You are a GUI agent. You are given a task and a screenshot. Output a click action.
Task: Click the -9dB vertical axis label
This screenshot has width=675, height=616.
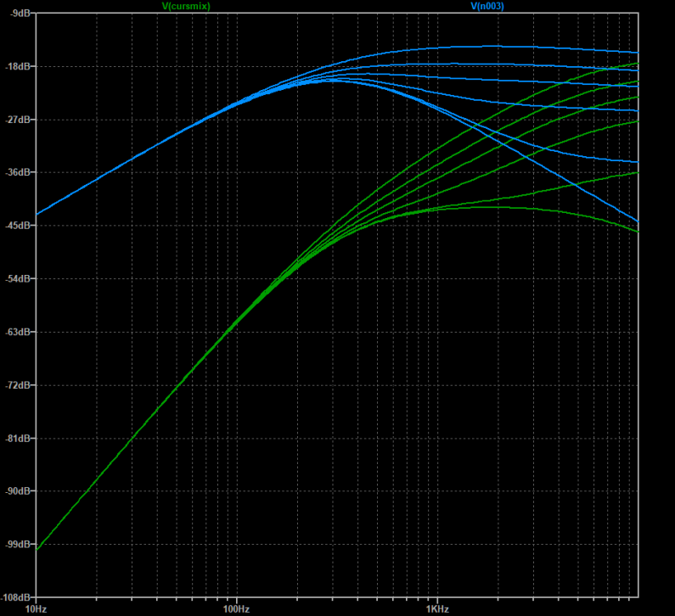coord(16,14)
